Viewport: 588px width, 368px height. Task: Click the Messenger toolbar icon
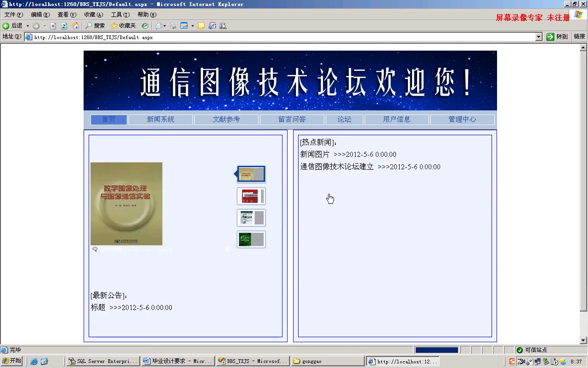point(212,26)
